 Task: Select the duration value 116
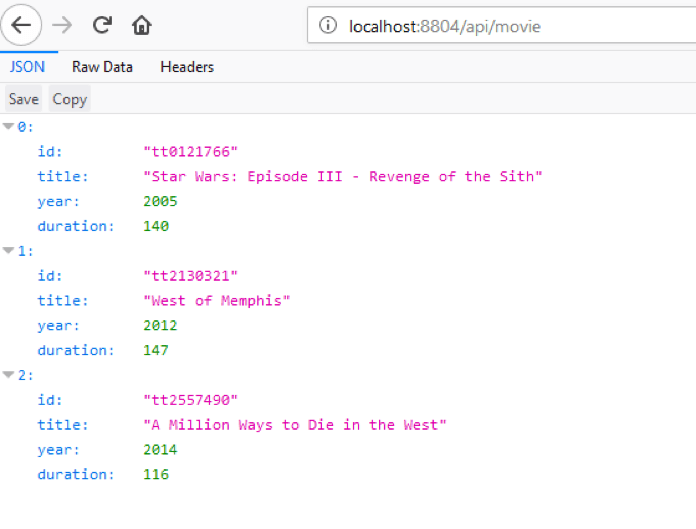click(x=156, y=474)
